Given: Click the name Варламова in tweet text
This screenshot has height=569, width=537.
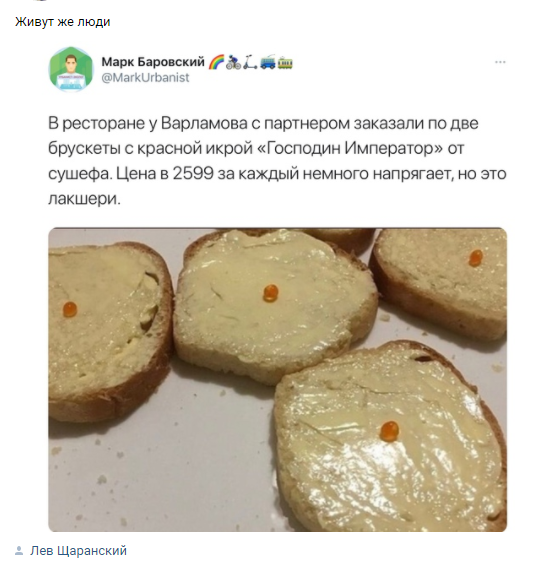Looking at the screenshot, I should tap(204, 123).
